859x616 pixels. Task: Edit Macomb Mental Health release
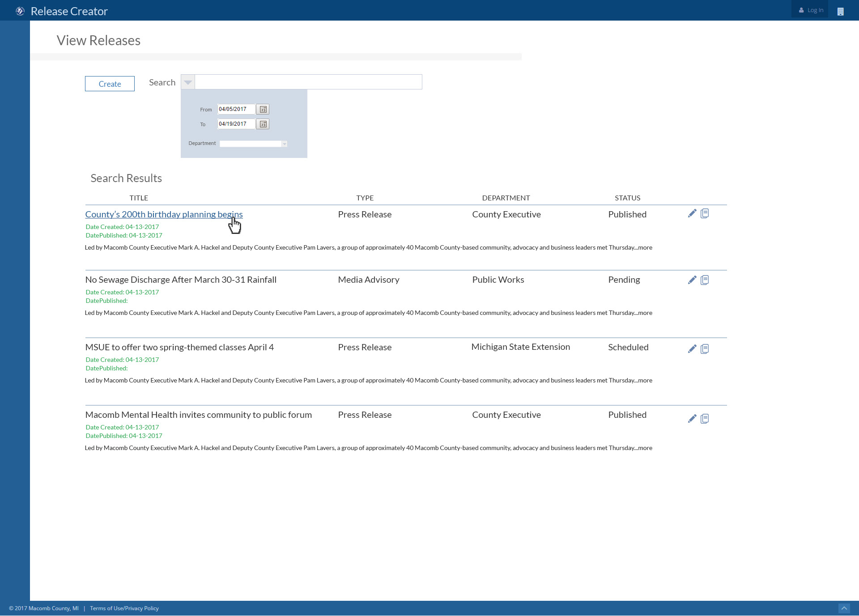coord(692,419)
